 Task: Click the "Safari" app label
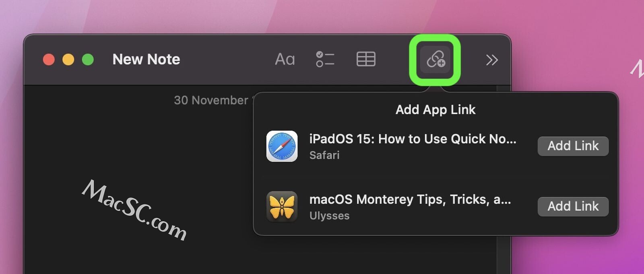click(x=324, y=155)
